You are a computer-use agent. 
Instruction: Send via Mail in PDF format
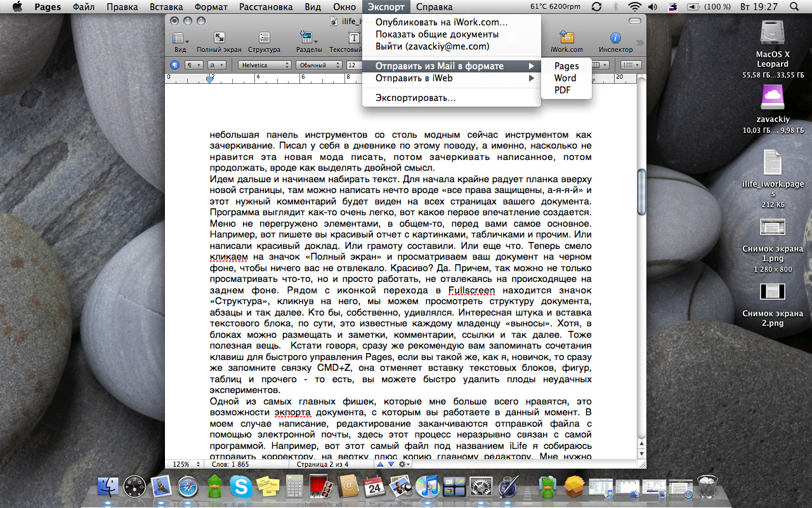[x=566, y=90]
